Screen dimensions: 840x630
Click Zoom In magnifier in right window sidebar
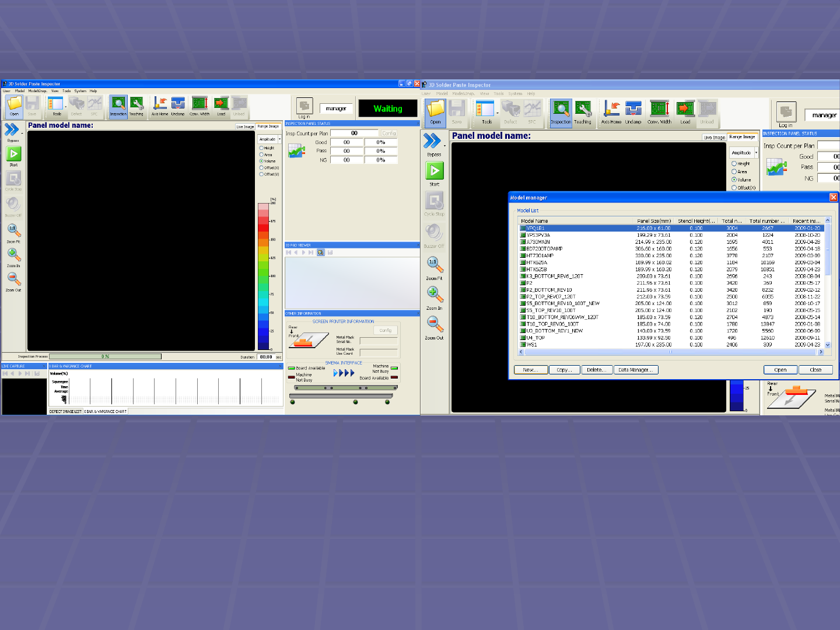(x=435, y=295)
